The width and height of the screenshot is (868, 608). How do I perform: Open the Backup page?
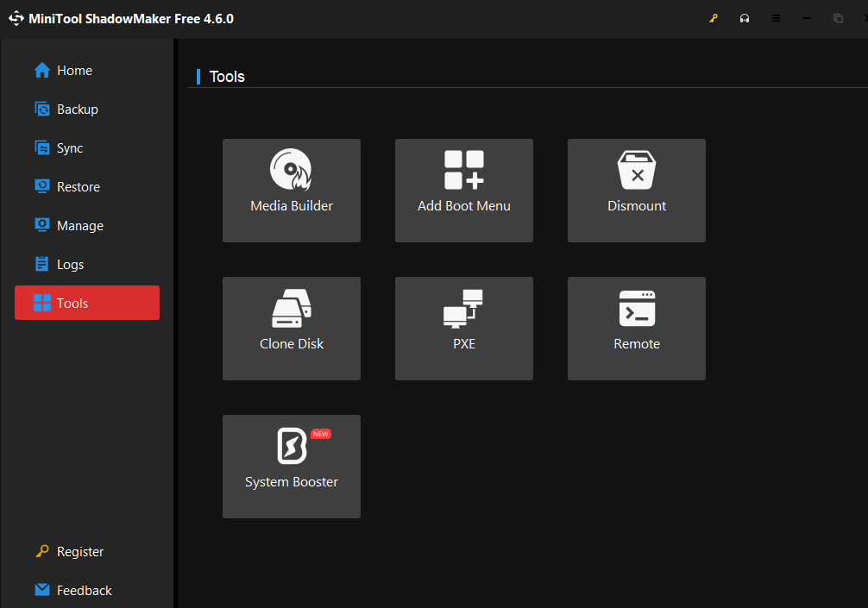[x=87, y=109]
